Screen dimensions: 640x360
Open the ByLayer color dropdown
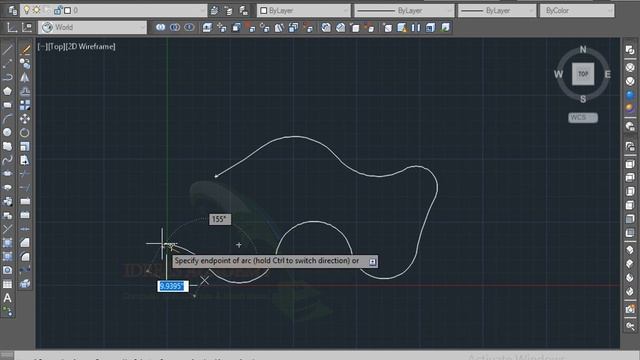tap(303, 11)
